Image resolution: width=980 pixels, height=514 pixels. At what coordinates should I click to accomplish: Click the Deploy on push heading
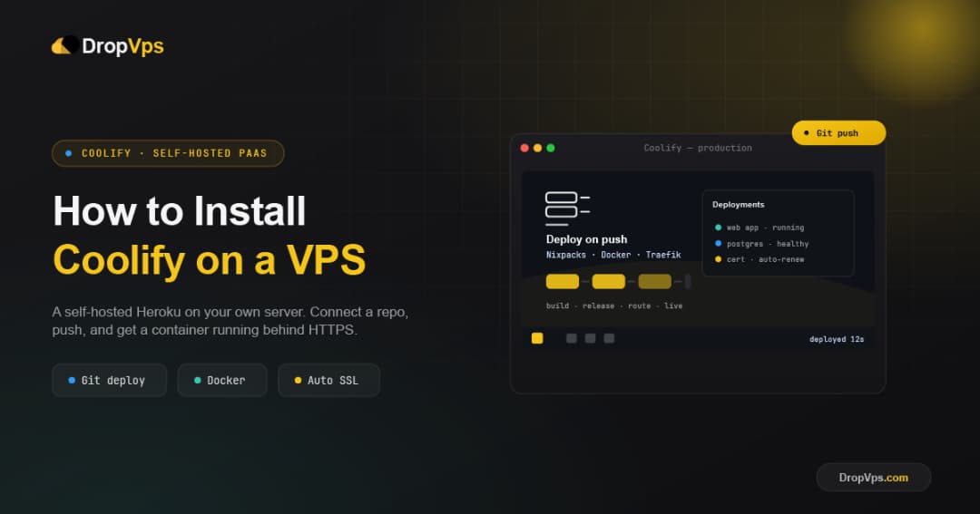(586, 239)
